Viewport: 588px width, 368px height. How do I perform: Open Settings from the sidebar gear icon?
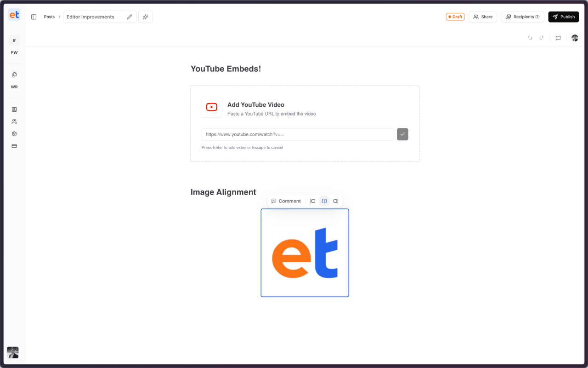click(x=14, y=133)
